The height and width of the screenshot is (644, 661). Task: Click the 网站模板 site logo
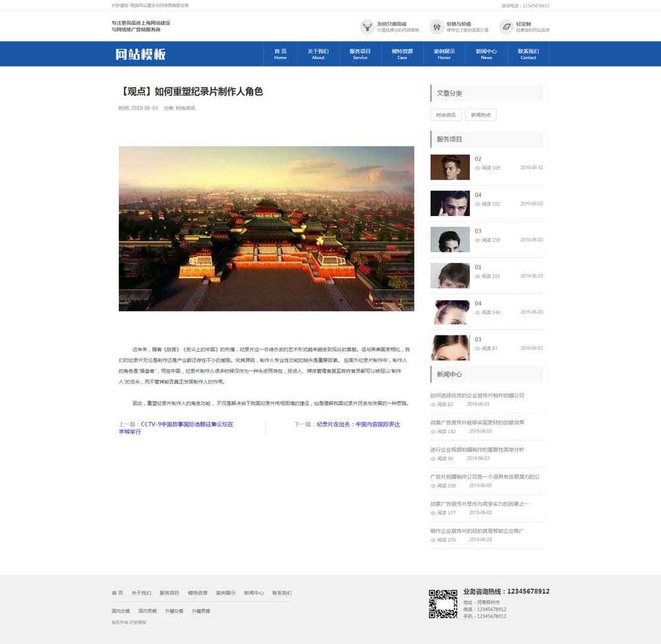[140, 54]
